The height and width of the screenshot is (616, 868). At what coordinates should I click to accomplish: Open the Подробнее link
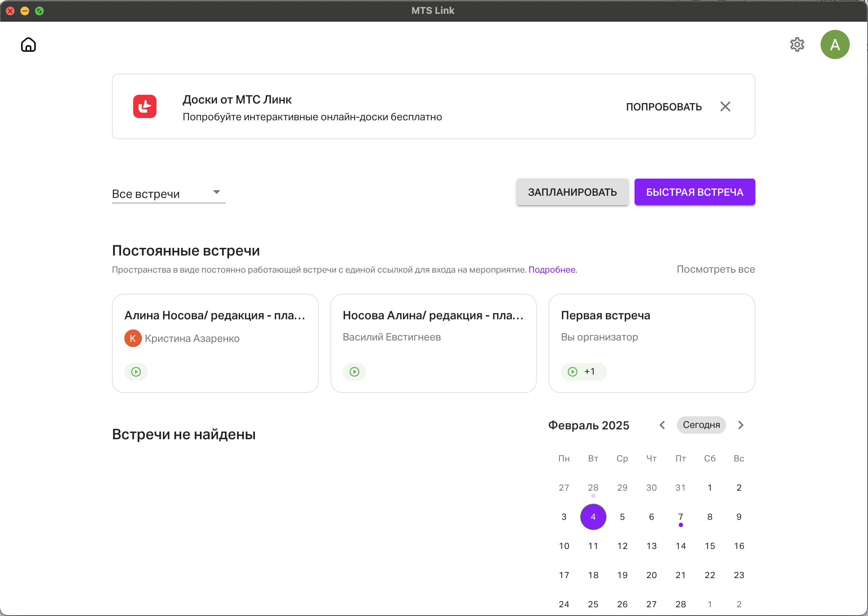[x=552, y=270]
